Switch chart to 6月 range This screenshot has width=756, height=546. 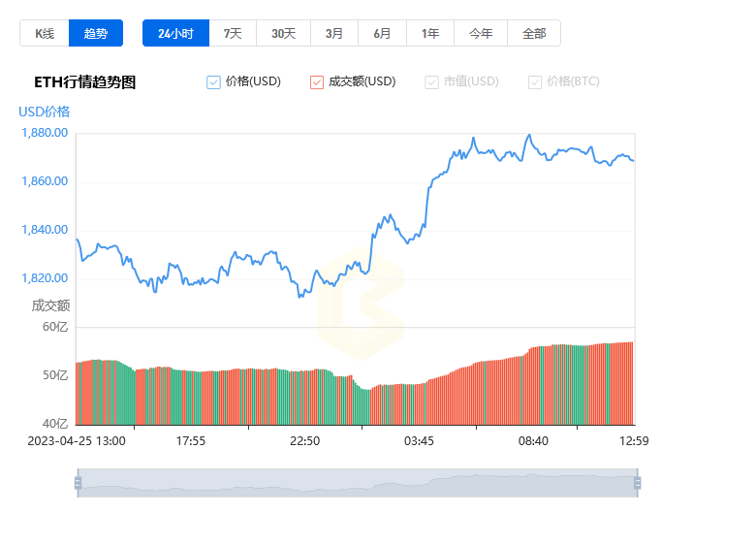(x=382, y=33)
